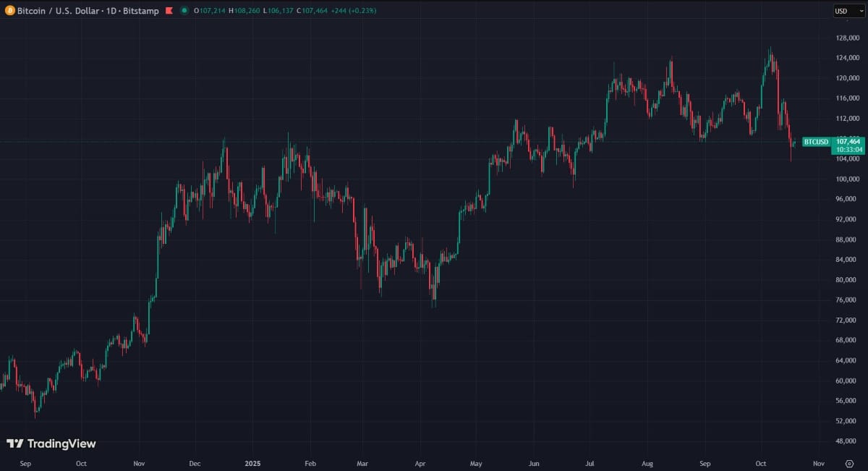Click the 112,000 price axis label

[847, 119]
